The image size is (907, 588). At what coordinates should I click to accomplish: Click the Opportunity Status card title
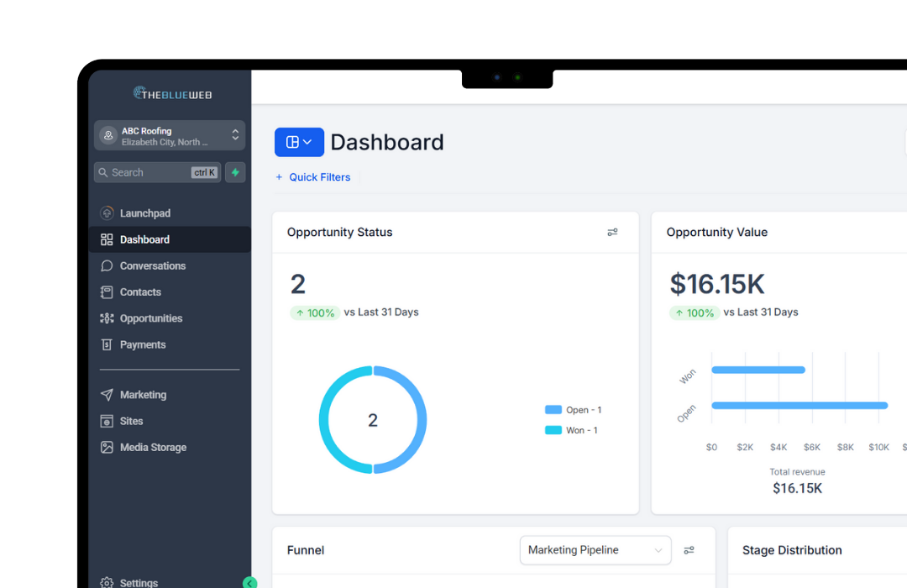[x=339, y=232]
